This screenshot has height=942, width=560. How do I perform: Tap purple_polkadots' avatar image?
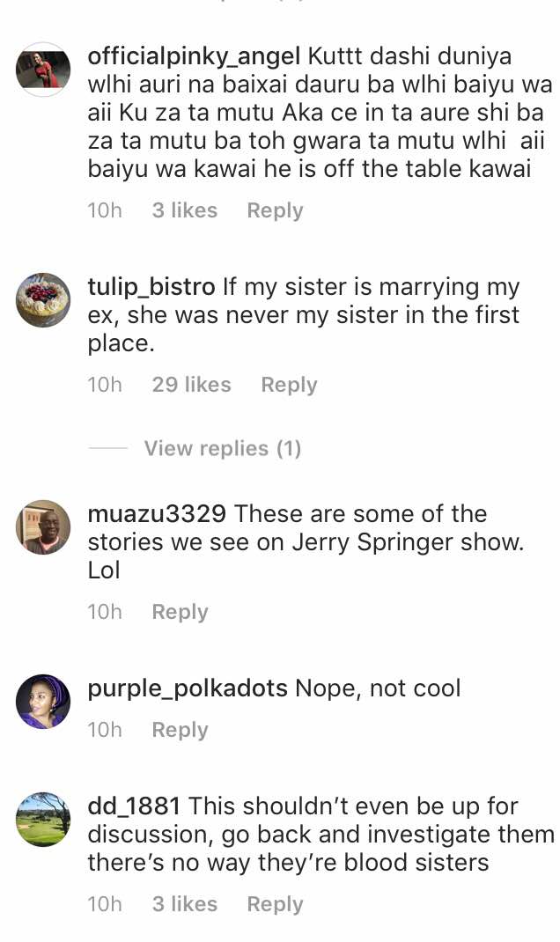[43, 702]
